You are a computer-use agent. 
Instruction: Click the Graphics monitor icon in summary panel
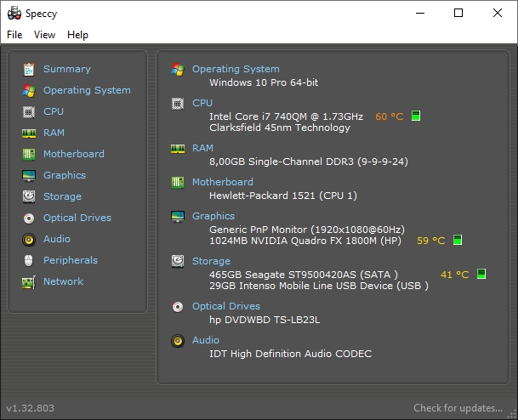click(x=178, y=217)
